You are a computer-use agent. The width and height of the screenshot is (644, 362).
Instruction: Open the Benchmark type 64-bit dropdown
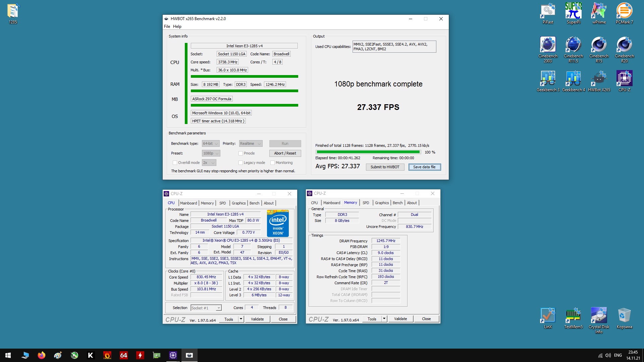pyautogui.click(x=210, y=143)
